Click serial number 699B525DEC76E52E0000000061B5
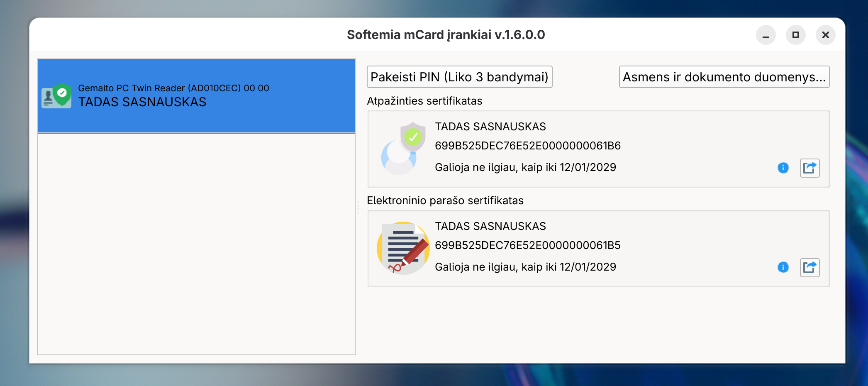The height and width of the screenshot is (386, 868). pos(527,246)
